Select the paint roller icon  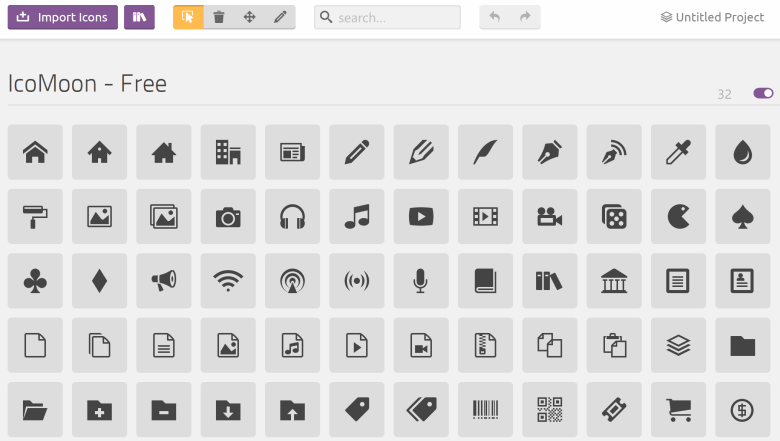[35, 216]
